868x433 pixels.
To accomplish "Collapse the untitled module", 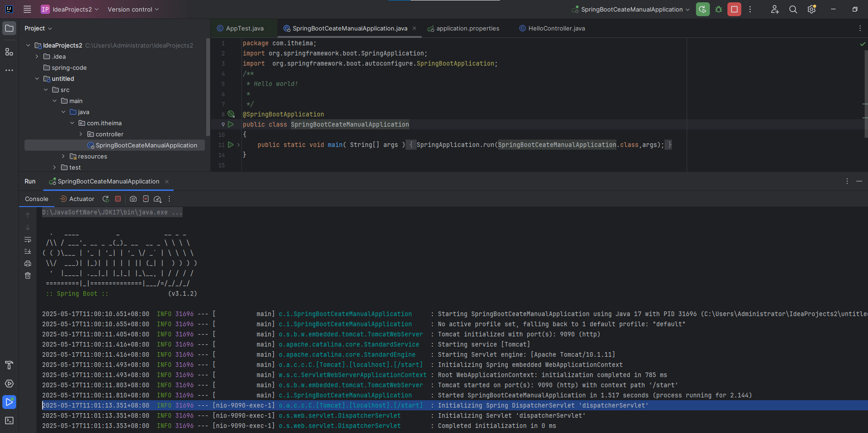I will point(37,79).
